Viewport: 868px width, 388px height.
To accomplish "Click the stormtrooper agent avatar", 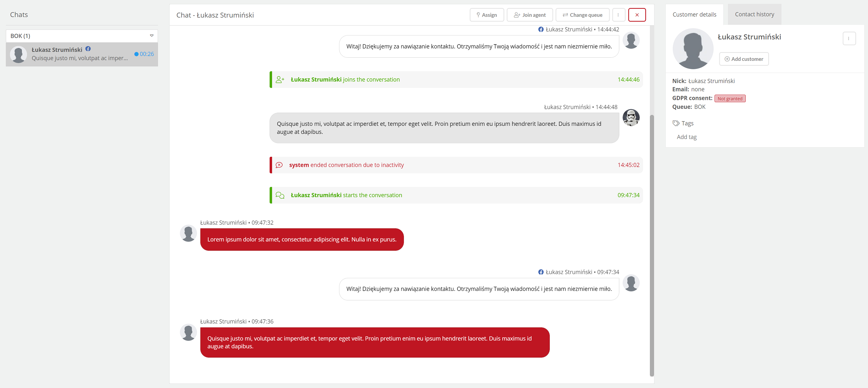I will [x=631, y=118].
